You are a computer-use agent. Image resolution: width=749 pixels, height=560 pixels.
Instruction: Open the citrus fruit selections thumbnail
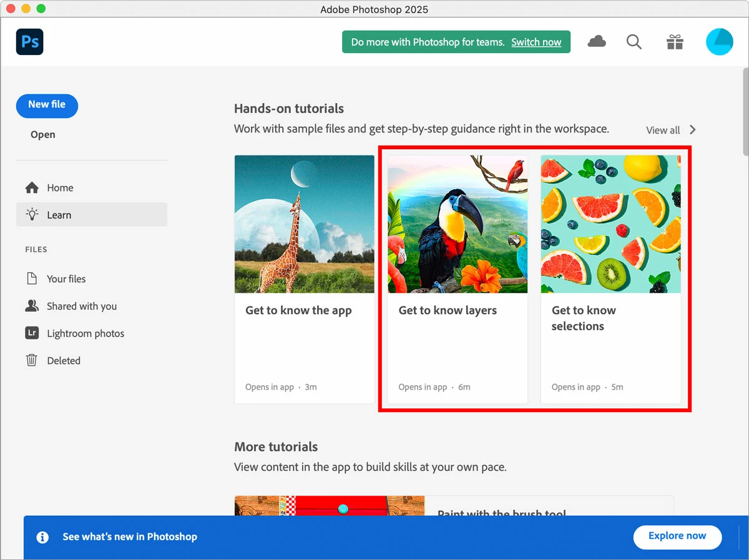pos(610,224)
